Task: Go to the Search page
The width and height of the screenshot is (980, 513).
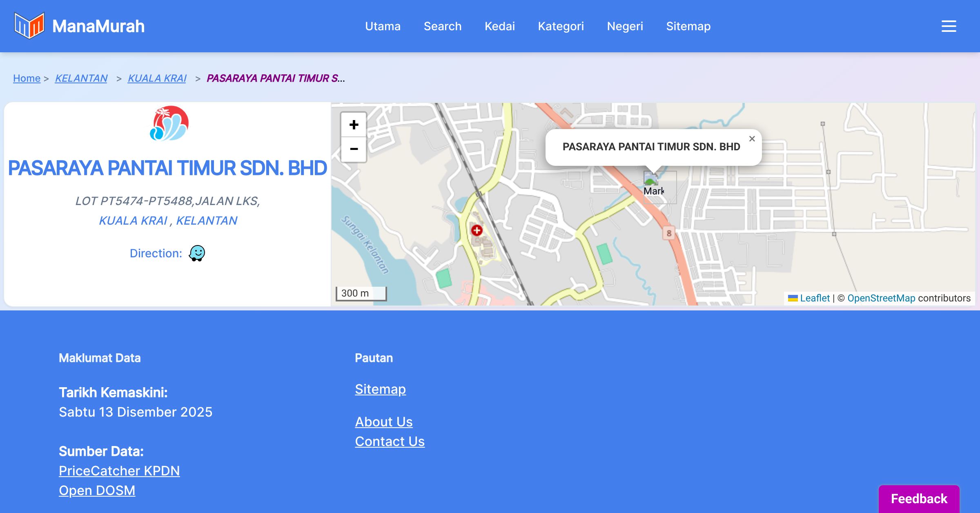Action: (x=442, y=26)
